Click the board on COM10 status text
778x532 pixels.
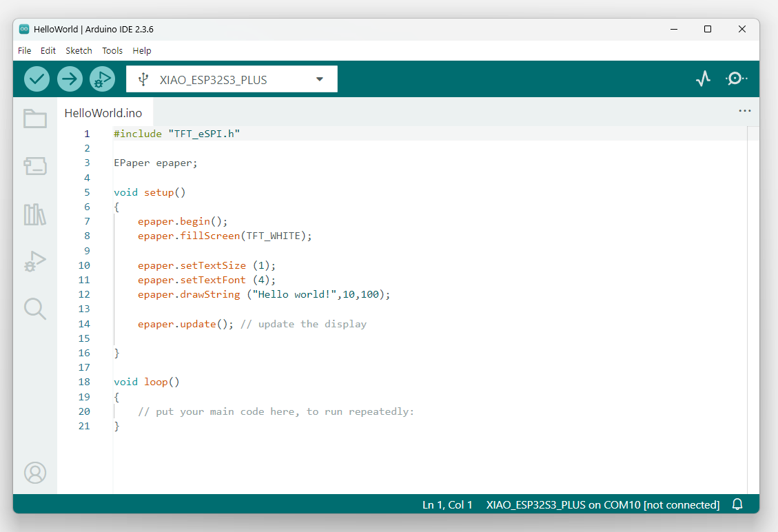coord(602,504)
